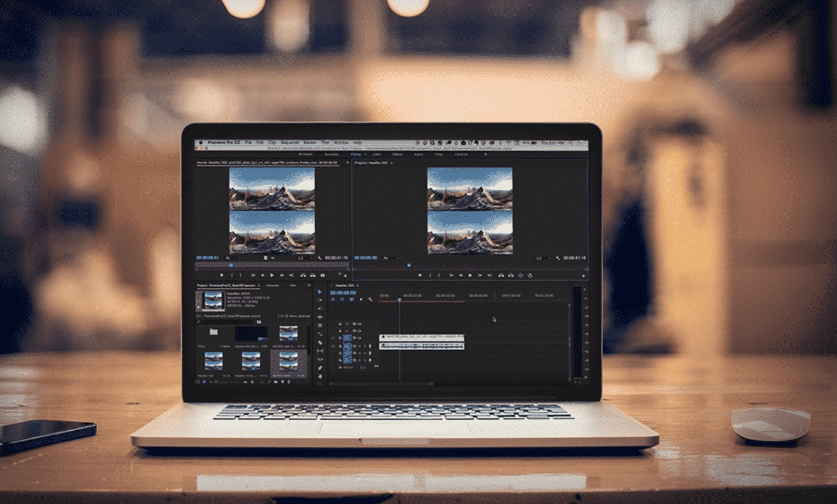Click the wrench settings icon in the Program monitor
The image size is (837, 504).
coord(557,258)
